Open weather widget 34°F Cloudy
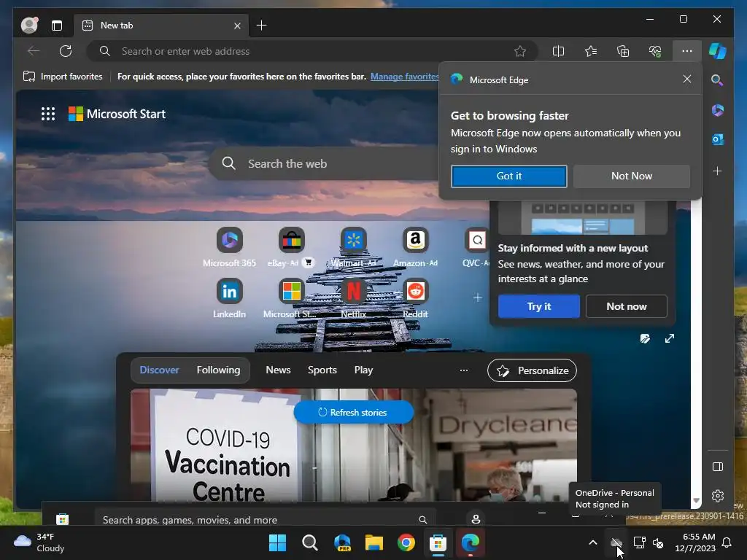This screenshot has width=747, height=560. point(39,542)
